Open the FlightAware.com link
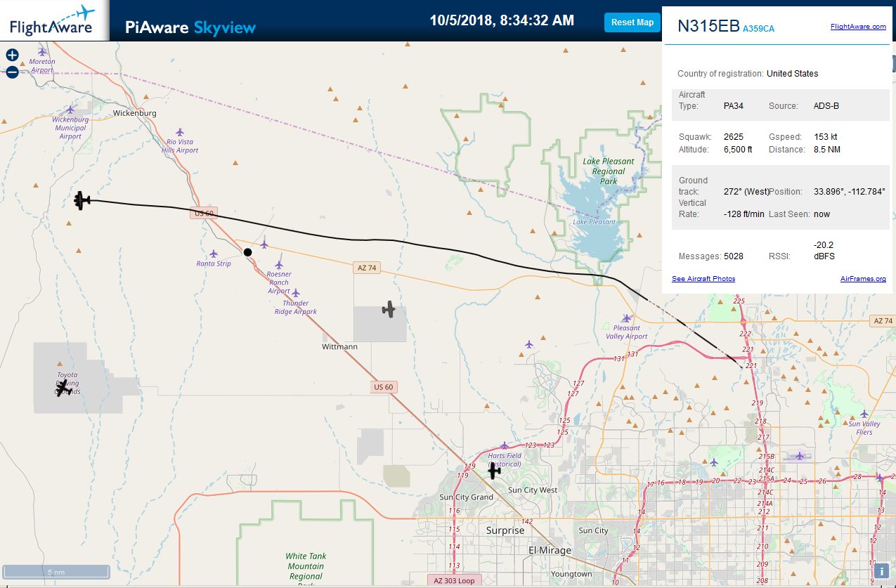 [858, 27]
